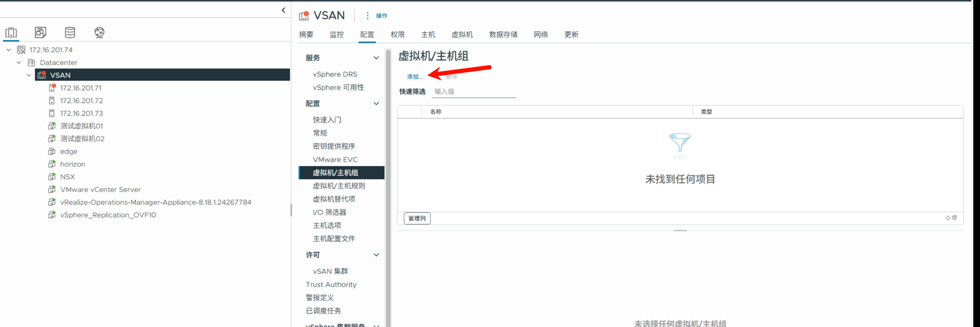This screenshot has width=980, height=327.
Task: Sort by the 类型 column header
Action: 706,112
